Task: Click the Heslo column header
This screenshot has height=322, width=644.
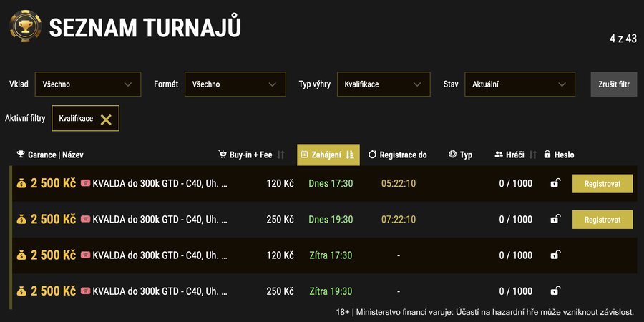Action: pyautogui.click(x=559, y=155)
